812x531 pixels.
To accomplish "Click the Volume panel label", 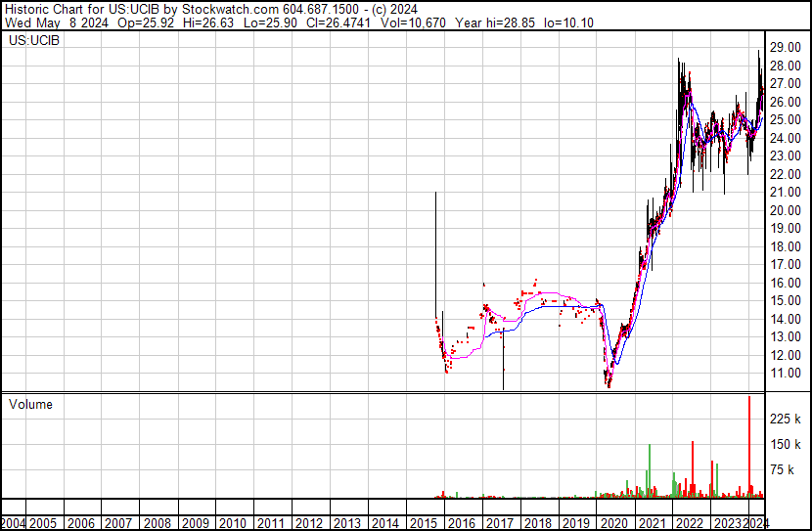I will (30, 404).
